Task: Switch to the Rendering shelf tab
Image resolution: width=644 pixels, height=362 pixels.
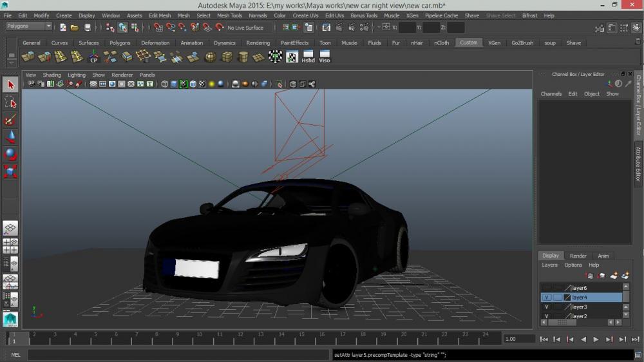Action: click(x=258, y=43)
